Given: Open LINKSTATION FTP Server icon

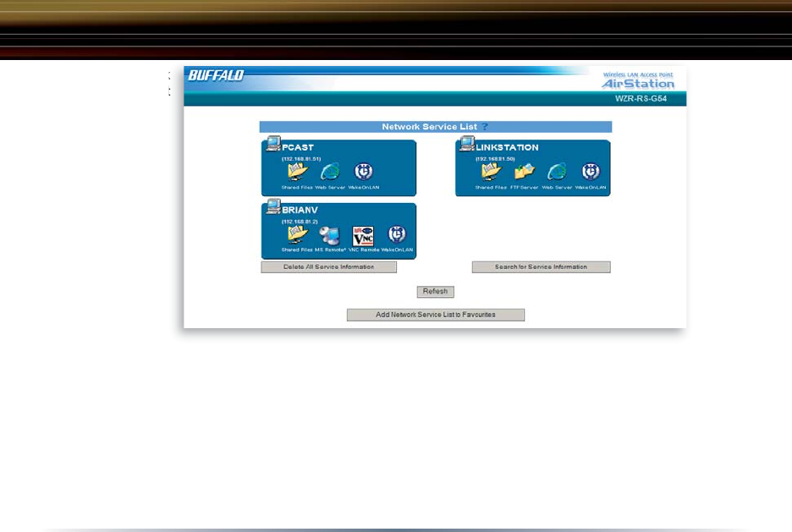Looking at the screenshot, I should pyautogui.click(x=525, y=173).
